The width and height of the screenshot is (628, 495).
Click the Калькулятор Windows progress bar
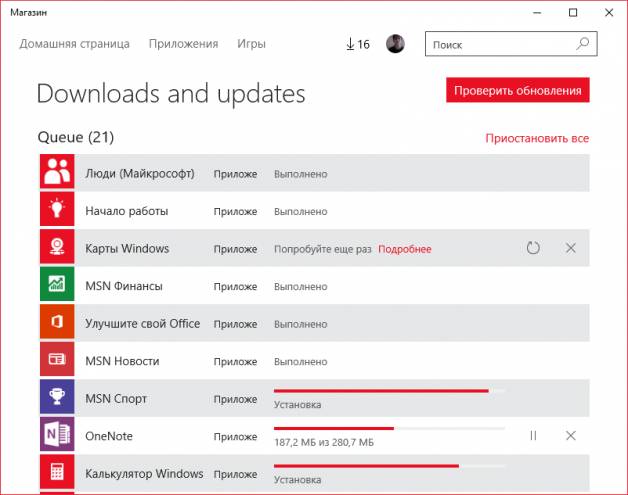click(x=389, y=466)
